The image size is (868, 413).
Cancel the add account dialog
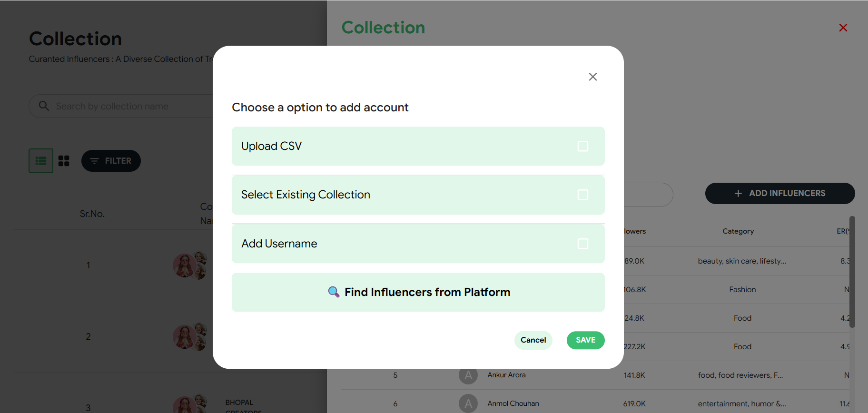(533, 340)
